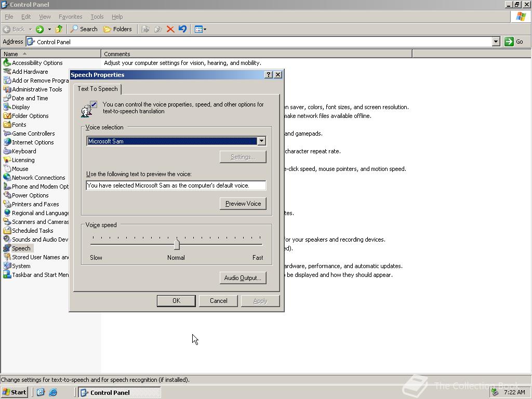Sort by the Name column header

(51, 54)
